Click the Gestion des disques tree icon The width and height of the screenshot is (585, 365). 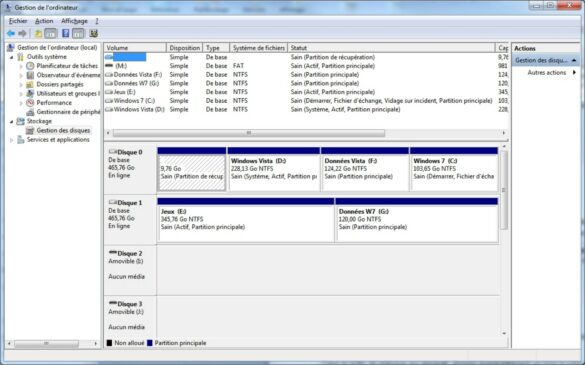(30, 130)
